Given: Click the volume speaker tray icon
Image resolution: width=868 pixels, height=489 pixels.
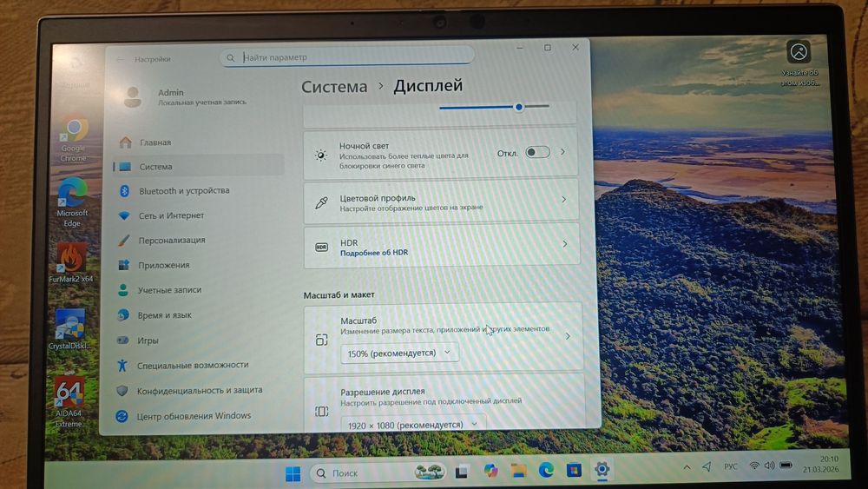Looking at the screenshot, I should tap(769, 466).
